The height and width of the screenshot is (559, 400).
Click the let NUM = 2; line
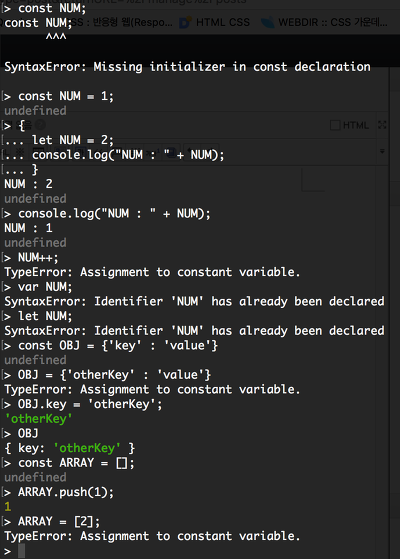73,140
